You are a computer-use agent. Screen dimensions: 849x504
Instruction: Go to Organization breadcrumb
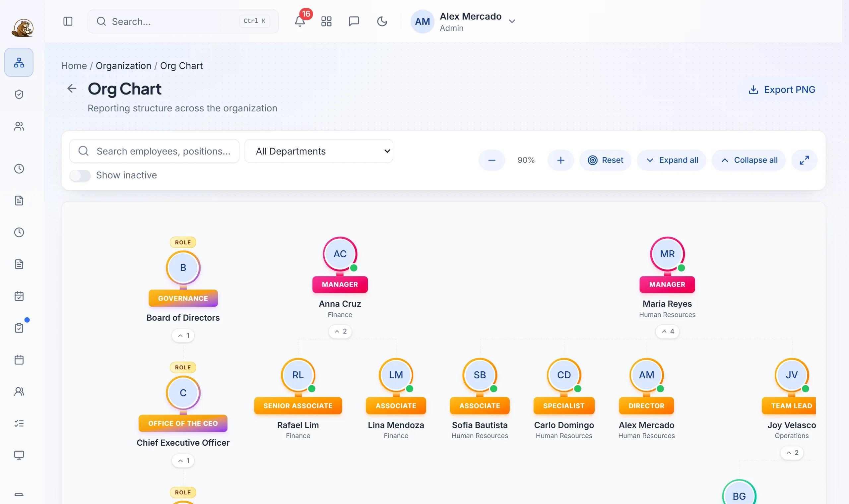click(124, 66)
